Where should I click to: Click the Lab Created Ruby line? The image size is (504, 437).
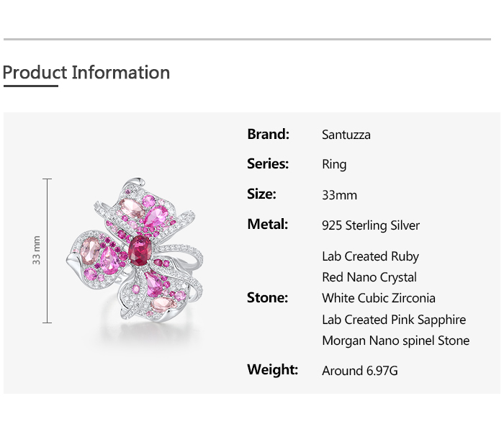pyautogui.click(x=370, y=256)
